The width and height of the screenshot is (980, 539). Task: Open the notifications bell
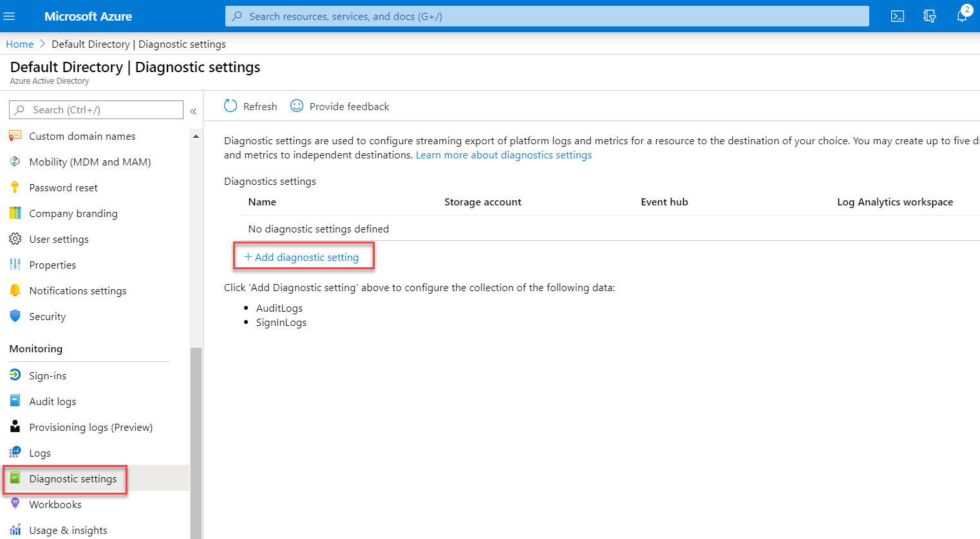(962, 16)
